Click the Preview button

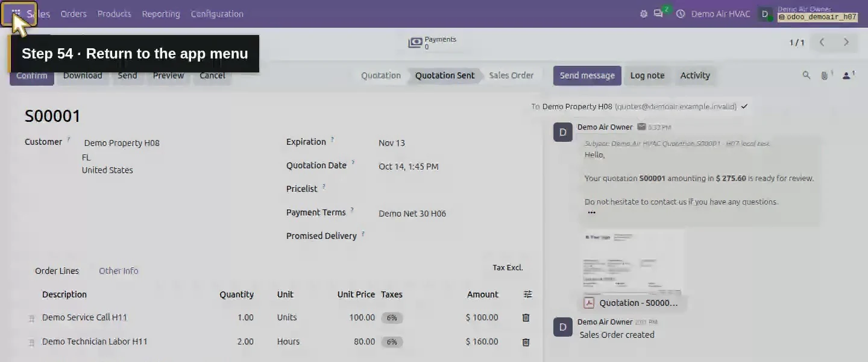point(168,75)
